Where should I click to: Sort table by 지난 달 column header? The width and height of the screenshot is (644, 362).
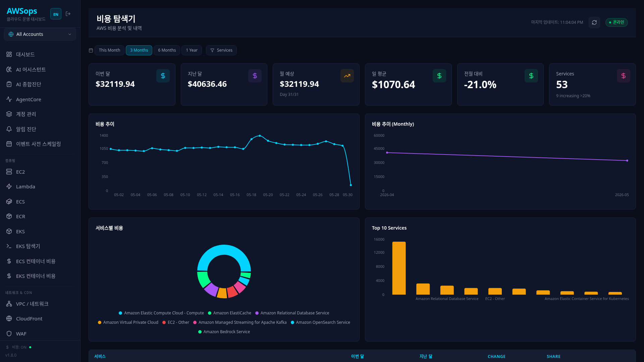426,356
